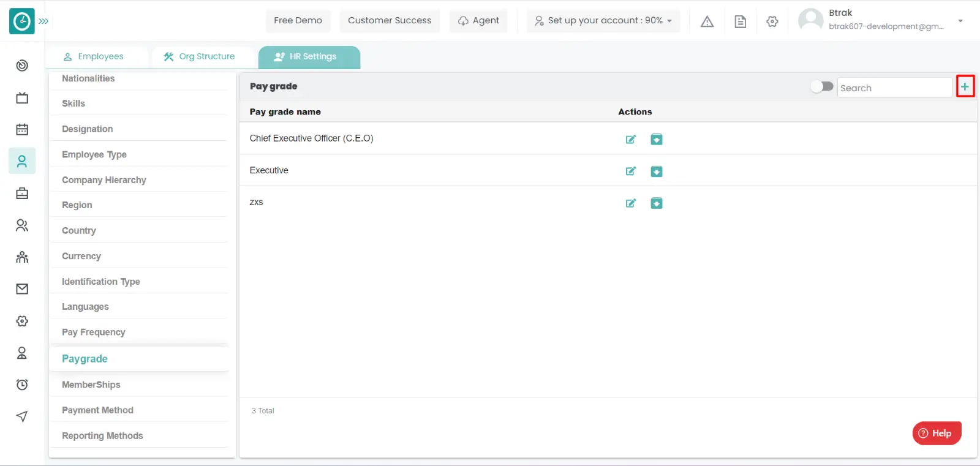Open the dashboard target icon in sidebar

point(22,66)
